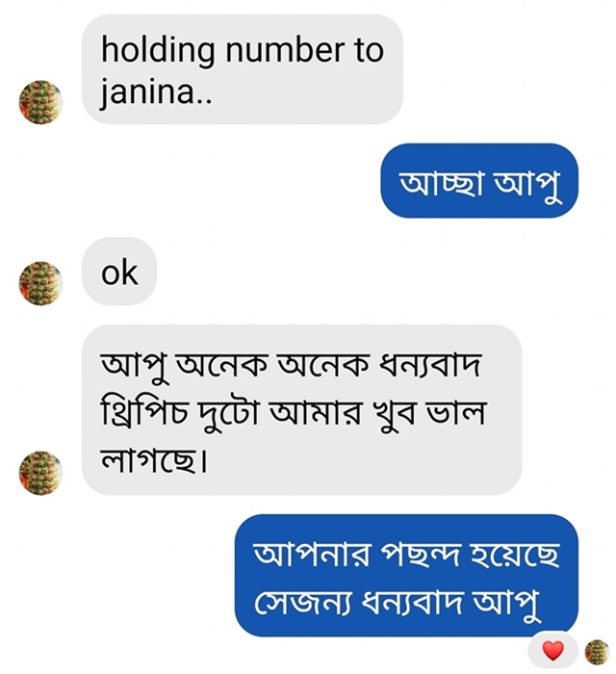Tap the profile picture next to 'ok'
The width and height of the screenshot is (616, 674).
(x=40, y=284)
